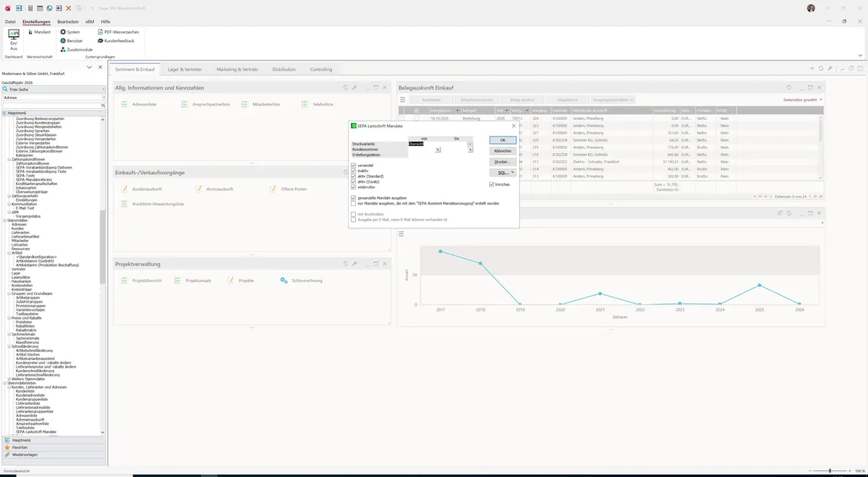
Task: Uncheck the inaktiv checkbox
Action: 353,171
